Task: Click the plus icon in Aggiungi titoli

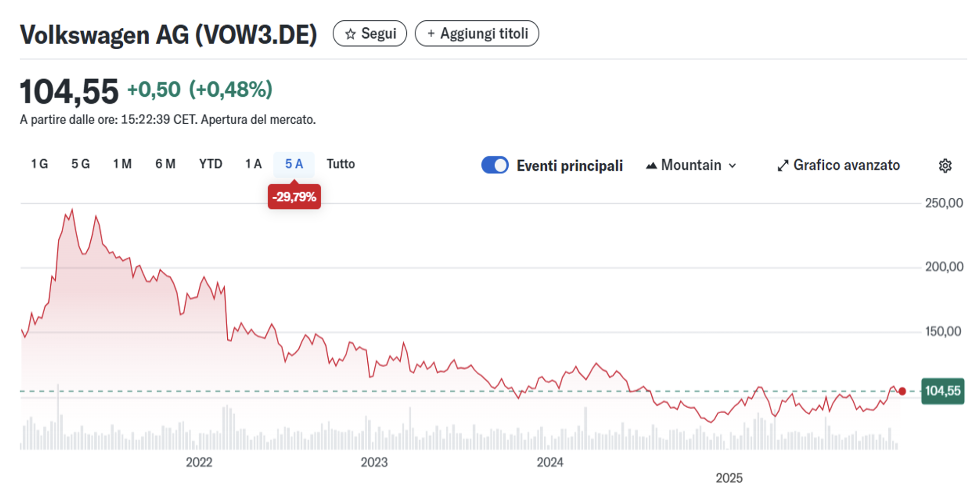Action: tap(431, 33)
